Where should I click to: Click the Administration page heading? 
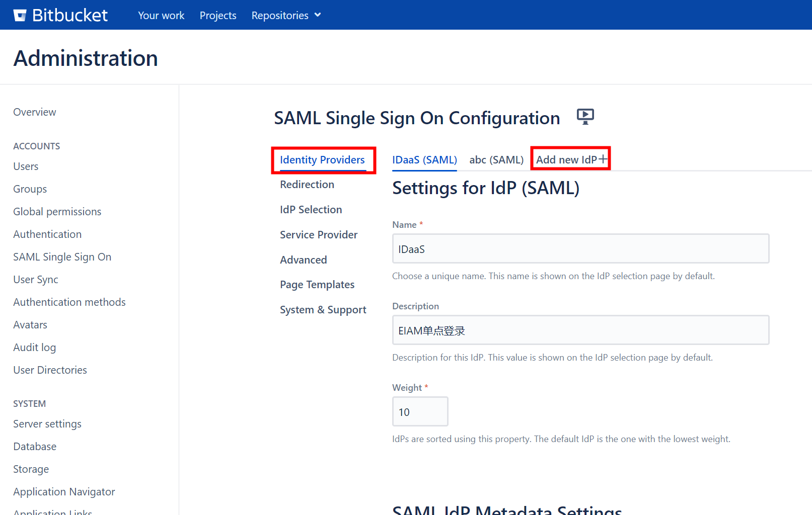pyautogui.click(x=86, y=58)
